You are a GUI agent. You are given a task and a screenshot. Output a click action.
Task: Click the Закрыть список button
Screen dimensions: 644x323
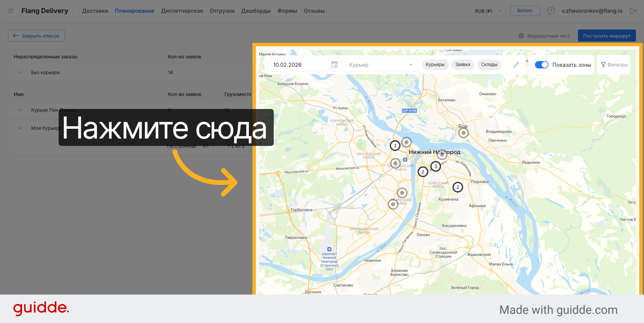pyautogui.click(x=36, y=35)
